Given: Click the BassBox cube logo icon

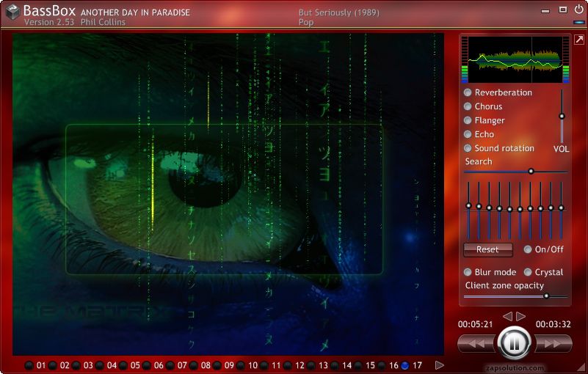Looking at the screenshot, I should [13, 12].
